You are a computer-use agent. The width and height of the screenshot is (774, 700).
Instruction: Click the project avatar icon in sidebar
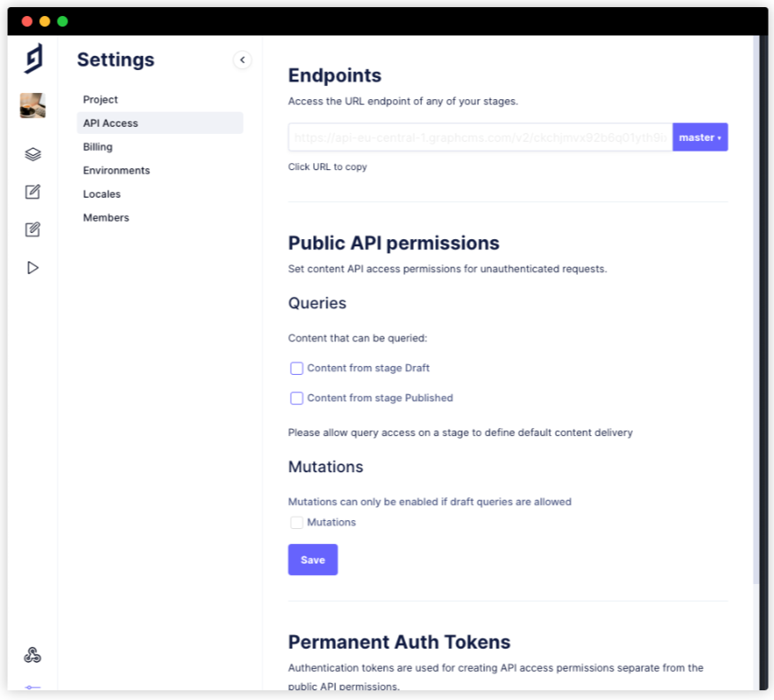pos(33,105)
